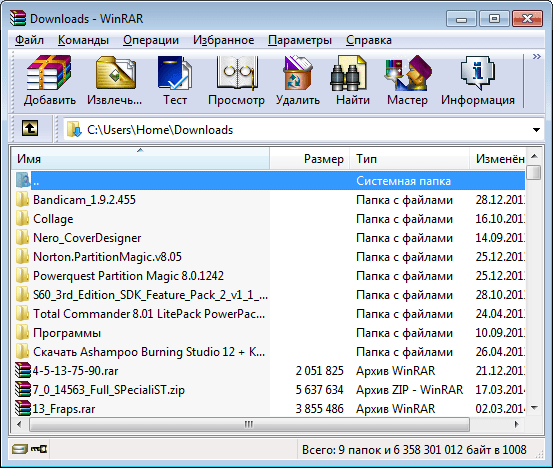Minimize the WinRAR window
Viewport: 553px width, 468px height.
[x=461, y=19]
